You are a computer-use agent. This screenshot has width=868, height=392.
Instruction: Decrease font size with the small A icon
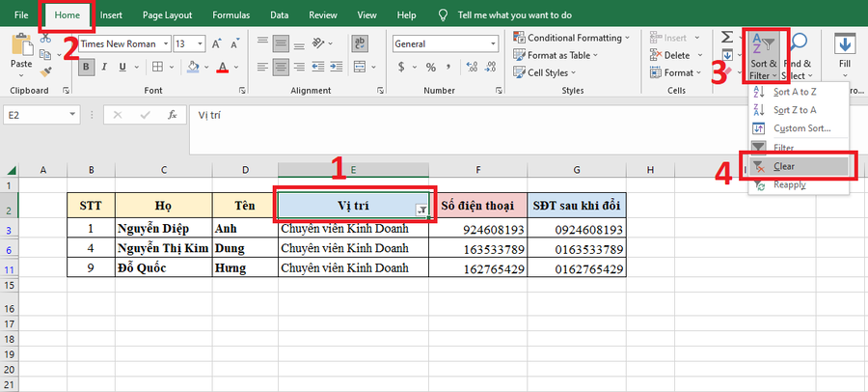(x=234, y=44)
